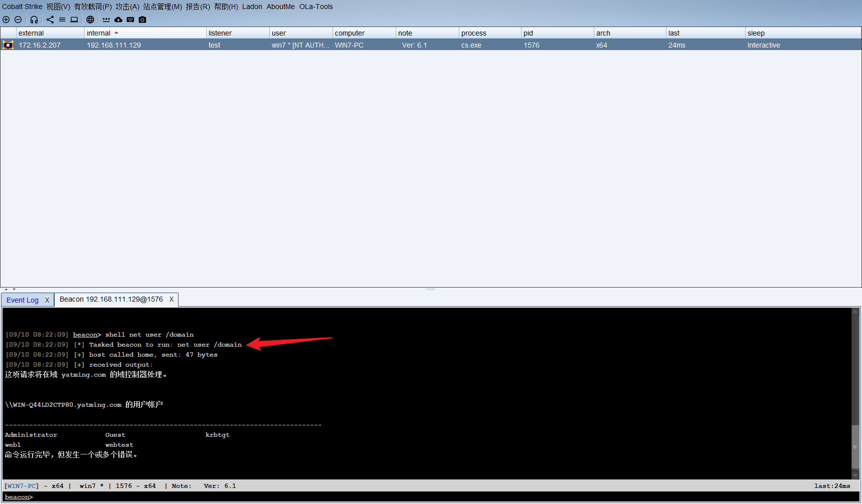Click console scrollbar down arrow

click(x=855, y=475)
